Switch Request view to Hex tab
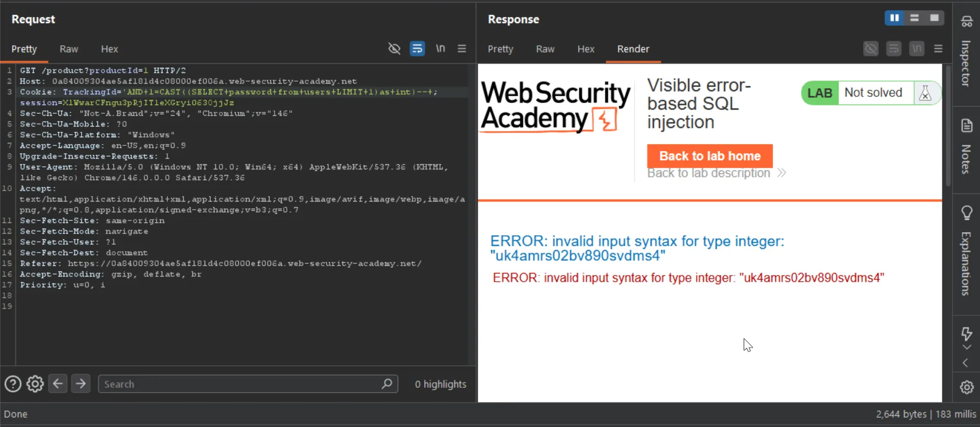The height and width of the screenshot is (427, 980). [109, 49]
